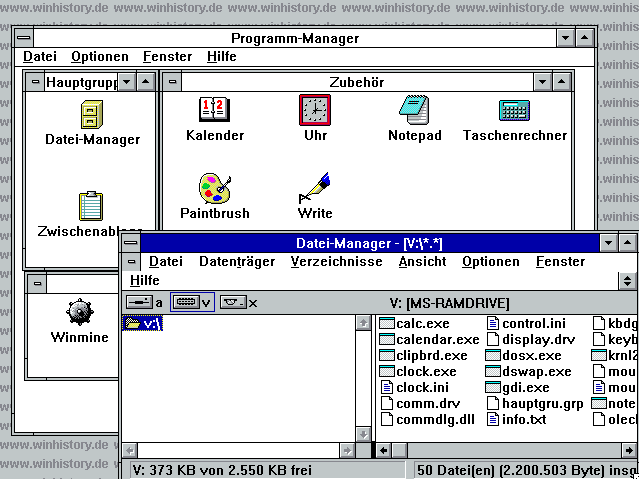Open Datei menu in Programm-Manager
The width and height of the screenshot is (639, 479).
(40, 56)
